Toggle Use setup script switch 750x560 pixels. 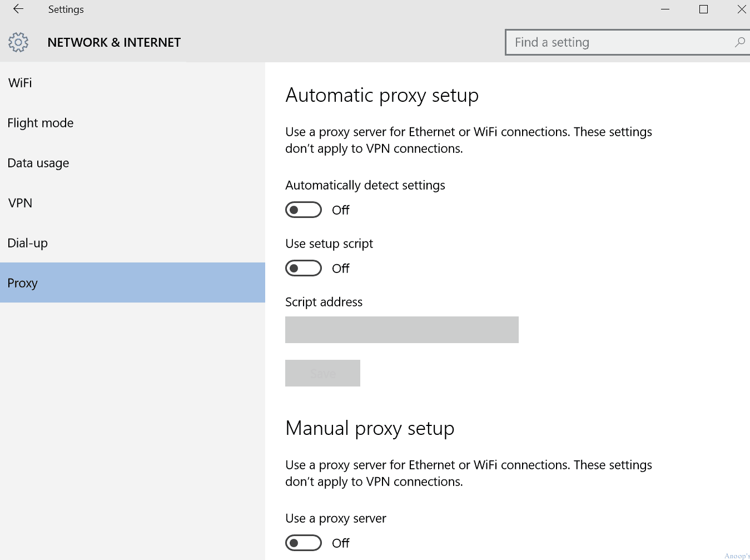(x=304, y=268)
